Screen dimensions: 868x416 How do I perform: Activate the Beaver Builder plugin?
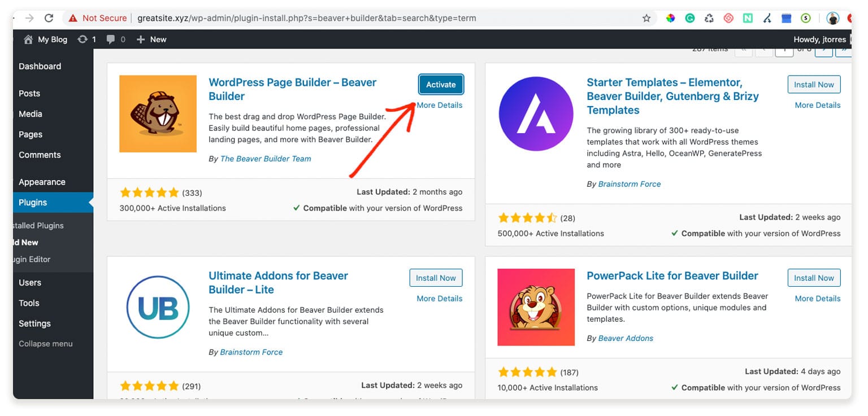441,85
